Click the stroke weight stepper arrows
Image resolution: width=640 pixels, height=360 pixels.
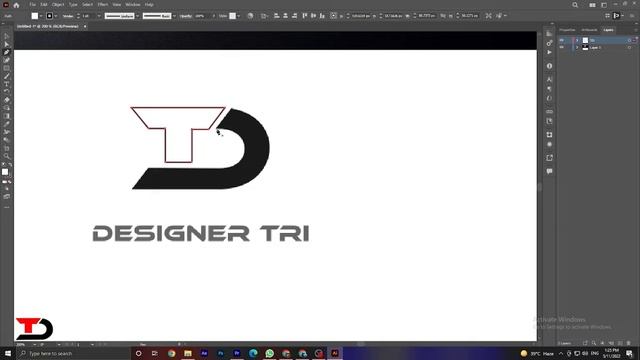78,16
